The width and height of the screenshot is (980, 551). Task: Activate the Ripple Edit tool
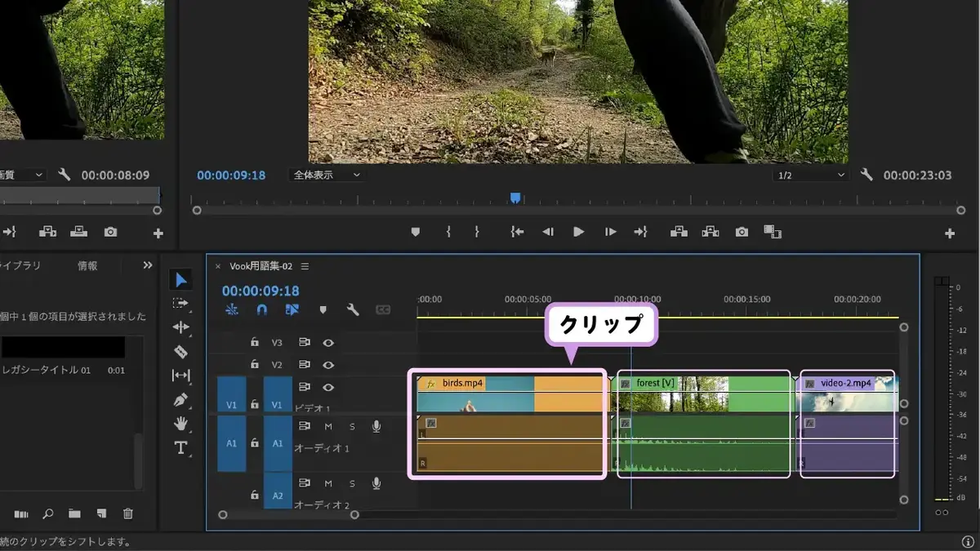pos(180,327)
